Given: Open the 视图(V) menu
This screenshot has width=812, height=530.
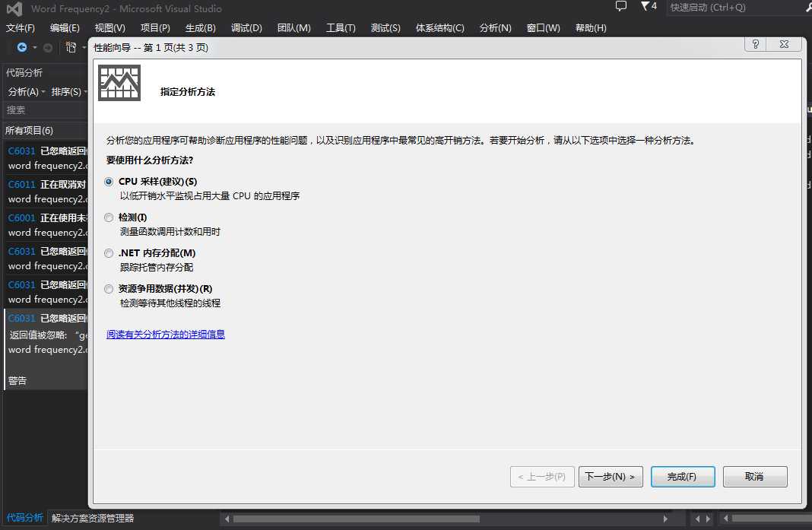Looking at the screenshot, I should click(109, 28).
